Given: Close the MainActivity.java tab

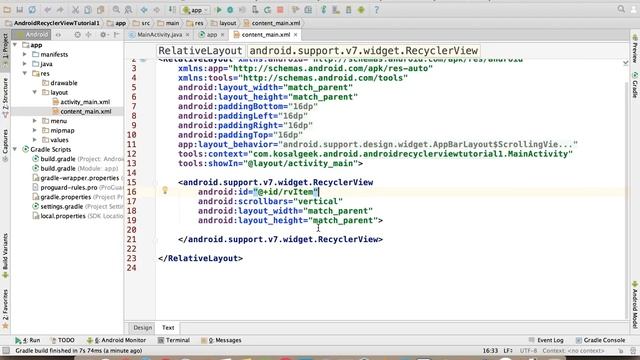Looking at the screenshot, I should (x=188, y=35).
